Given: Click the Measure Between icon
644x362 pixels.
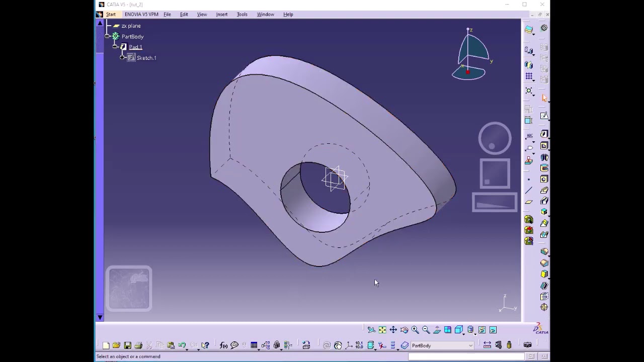Looking at the screenshot, I should (487, 345).
